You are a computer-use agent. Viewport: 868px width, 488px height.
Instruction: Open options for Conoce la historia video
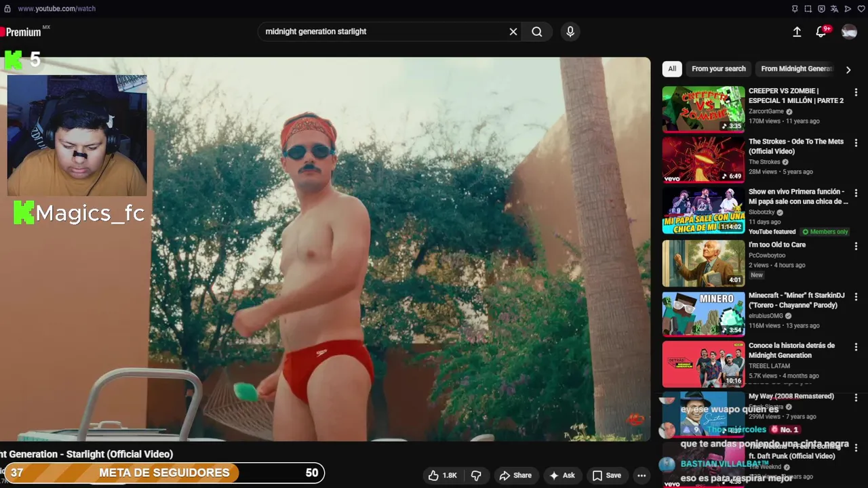click(x=856, y=347)
